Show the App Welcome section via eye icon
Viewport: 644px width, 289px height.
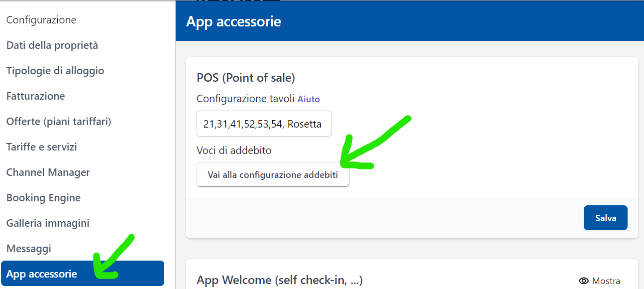tap(600, 281)
